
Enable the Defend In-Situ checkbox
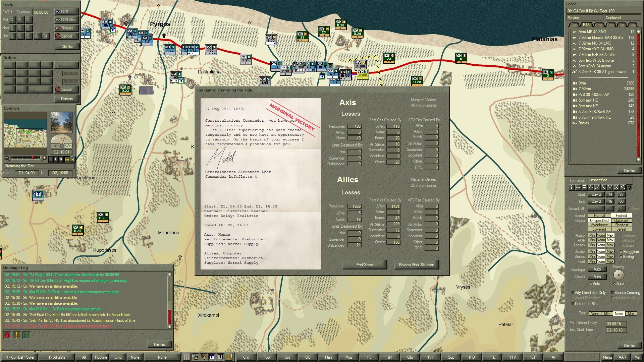click(573, 304)
